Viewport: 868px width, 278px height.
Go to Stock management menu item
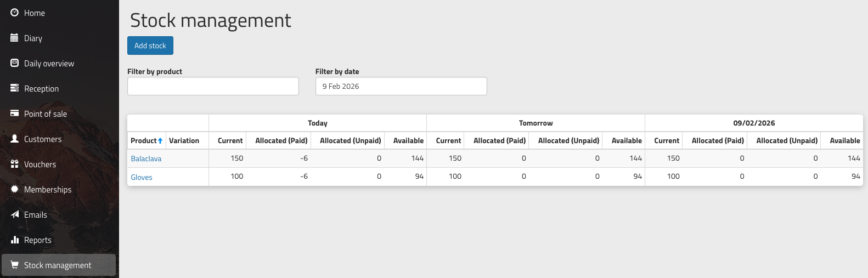tap(58, 265)
